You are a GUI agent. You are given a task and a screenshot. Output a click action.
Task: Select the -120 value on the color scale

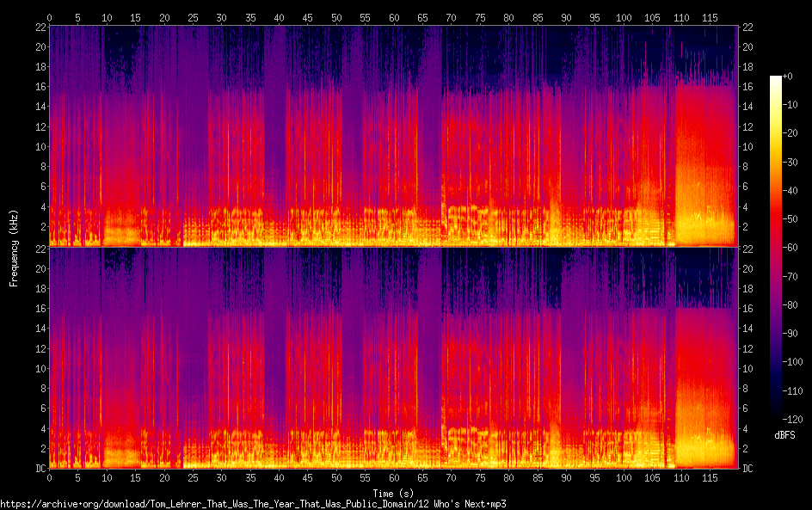(x=793, y=420)
